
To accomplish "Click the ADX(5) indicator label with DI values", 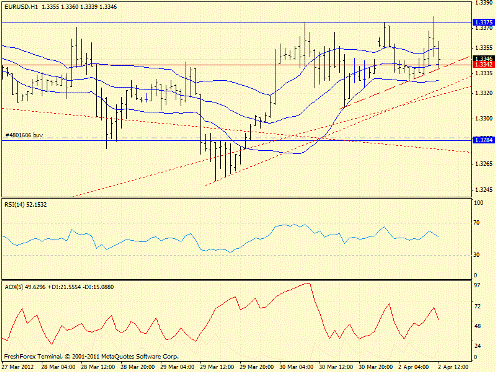I will [59, 287].
